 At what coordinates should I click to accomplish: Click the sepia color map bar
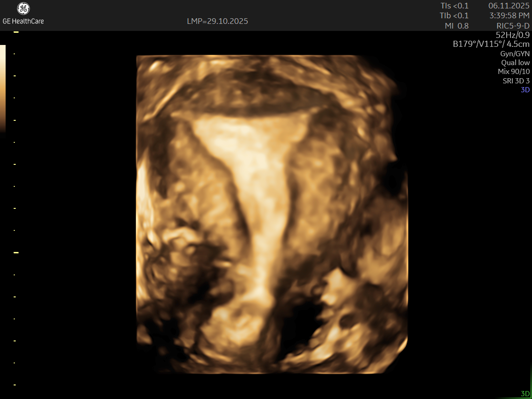[x=3, y=88]
